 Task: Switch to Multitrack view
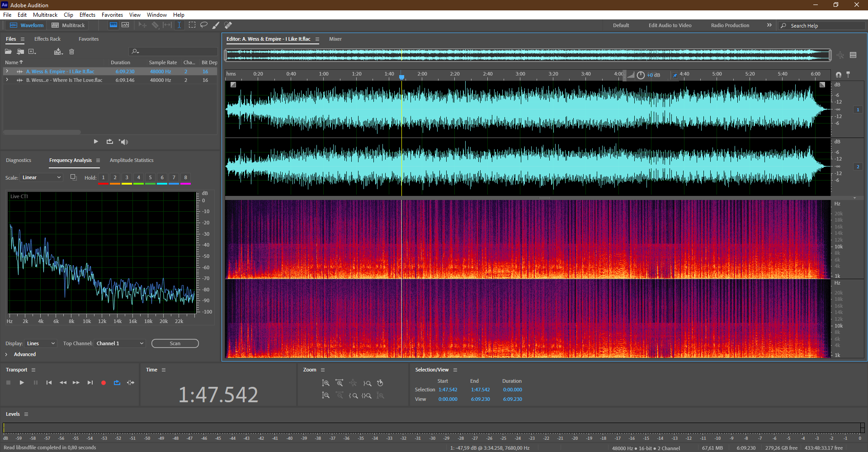(68, 25)
